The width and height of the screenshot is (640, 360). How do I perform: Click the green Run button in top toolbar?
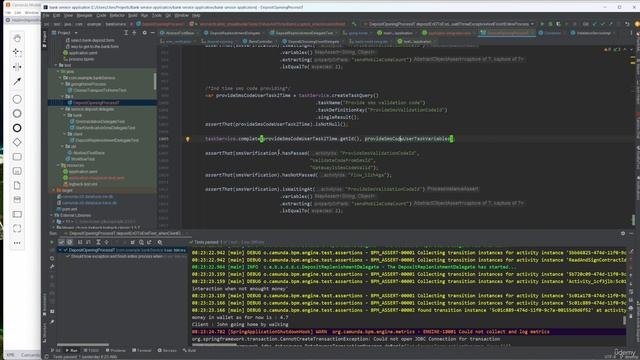tap(542, 24)
